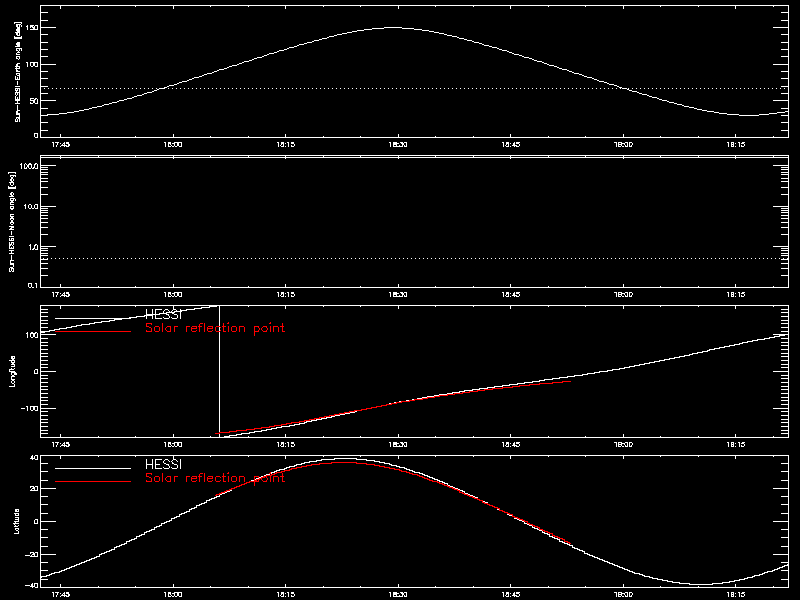Click the red reflection curve in Longitude plot
Screen dimensions: 800x600
[393, 404]
